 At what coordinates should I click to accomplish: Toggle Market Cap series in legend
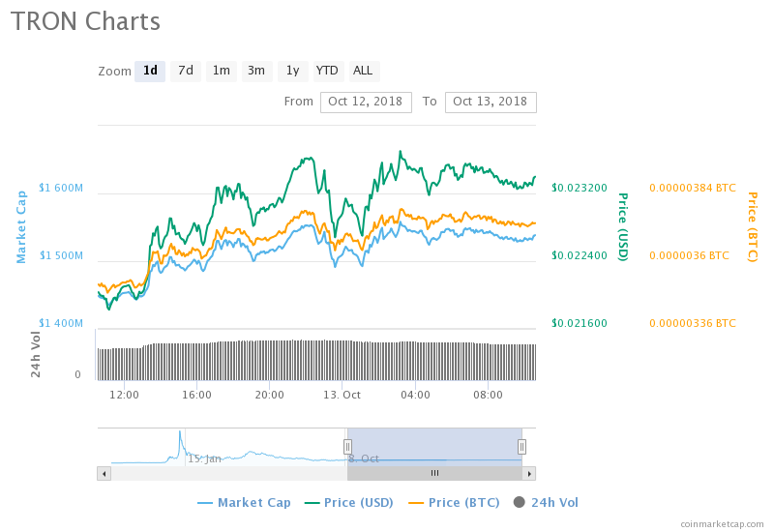244,502
